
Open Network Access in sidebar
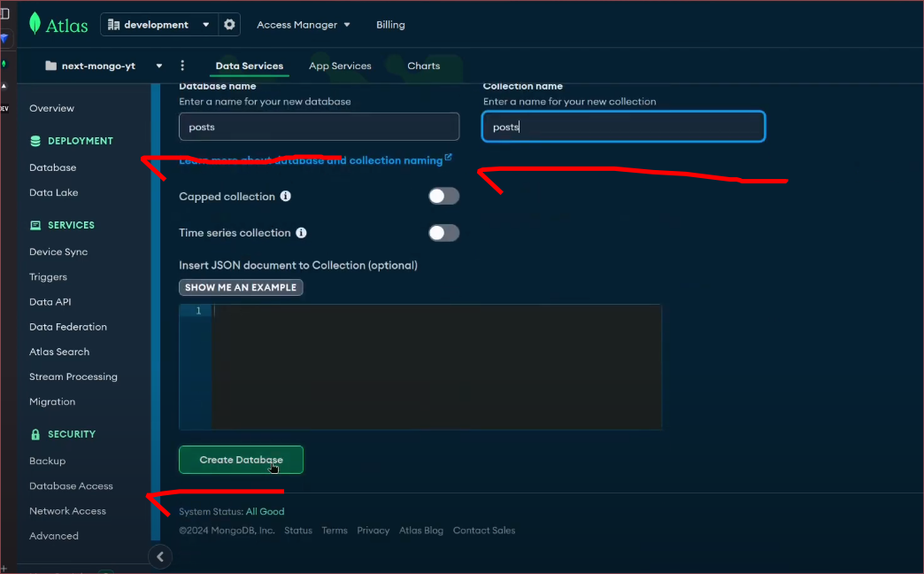click(68, 511)
